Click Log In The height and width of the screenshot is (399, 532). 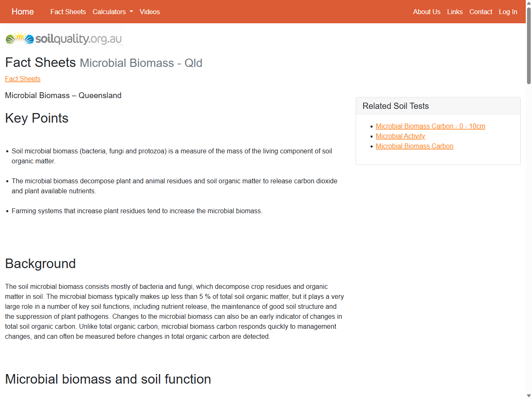(x=508, y=12)
